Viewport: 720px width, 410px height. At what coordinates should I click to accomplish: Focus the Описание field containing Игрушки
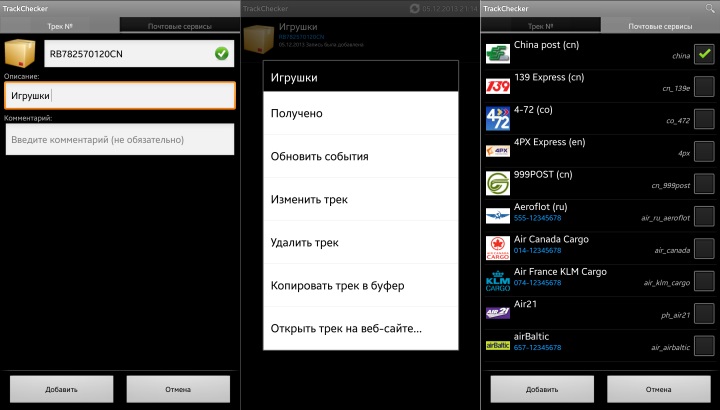tap(120, 95)
